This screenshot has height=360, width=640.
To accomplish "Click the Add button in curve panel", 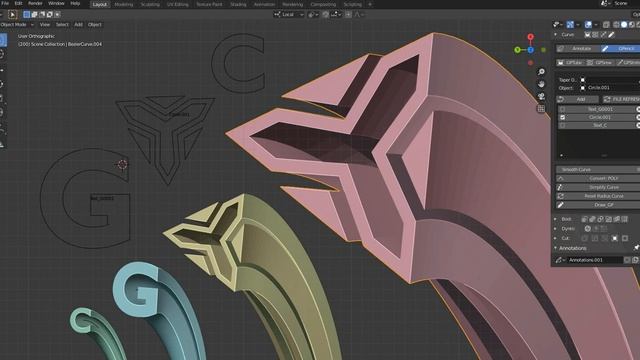I will coord(578,99).
